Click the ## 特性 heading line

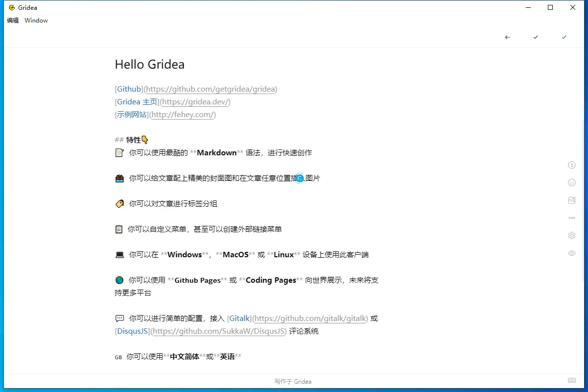click(x=131, y=140)
